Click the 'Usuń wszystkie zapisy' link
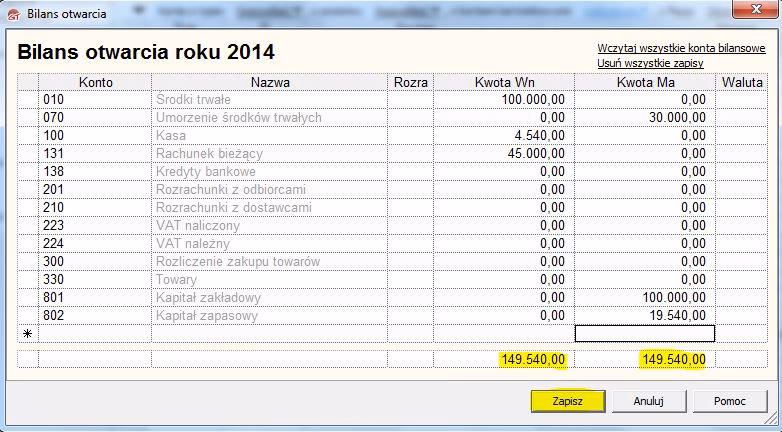This screenshot has height=432, width=782. coord(650,63)
